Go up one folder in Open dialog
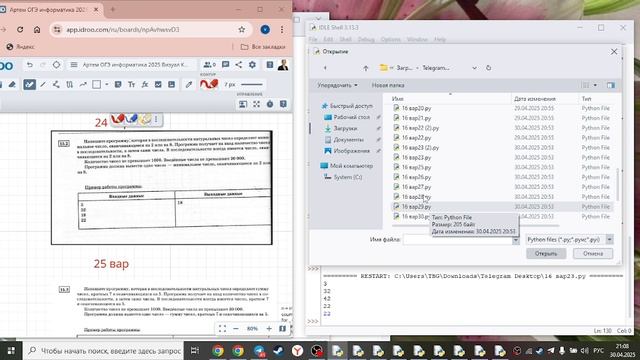The width and height of the screenshot is (640, 360). (366, 68)
